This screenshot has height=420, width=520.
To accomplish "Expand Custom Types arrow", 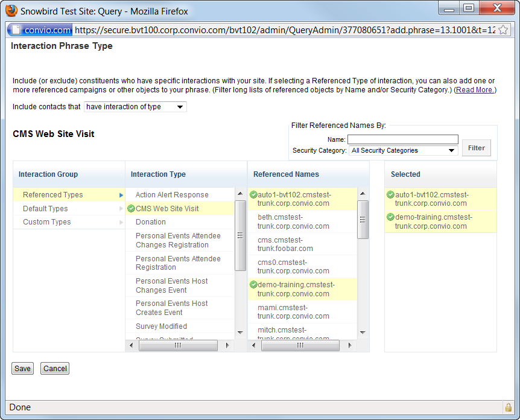I will (121, 222).
